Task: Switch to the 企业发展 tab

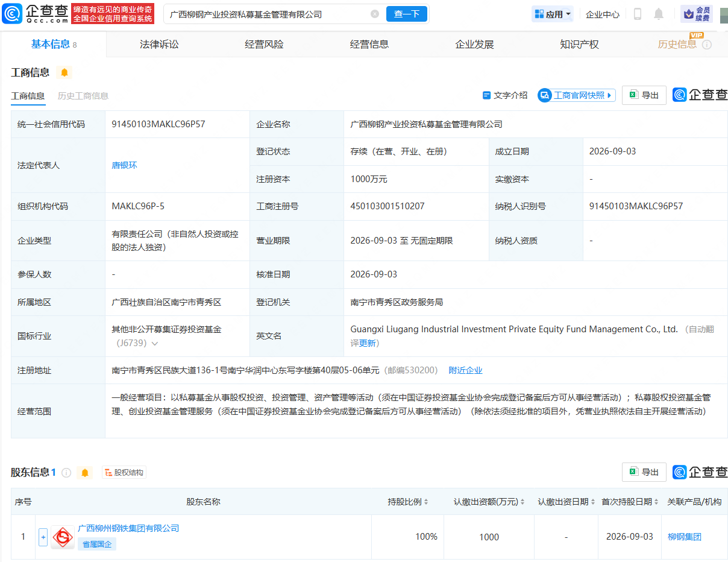Action: click(474, 44)
